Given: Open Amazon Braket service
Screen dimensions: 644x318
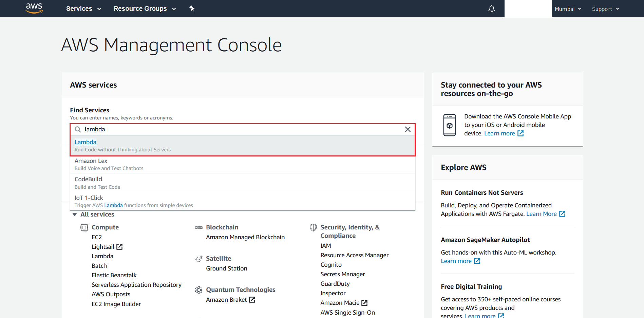Looking at the screenshot, I should point(226,300).
